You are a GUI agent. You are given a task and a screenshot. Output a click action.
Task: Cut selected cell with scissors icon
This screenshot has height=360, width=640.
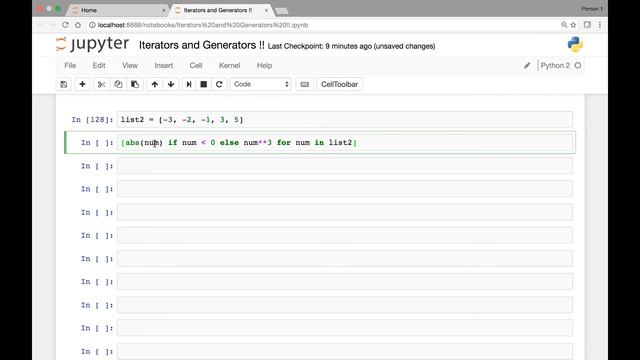[102, 84]
